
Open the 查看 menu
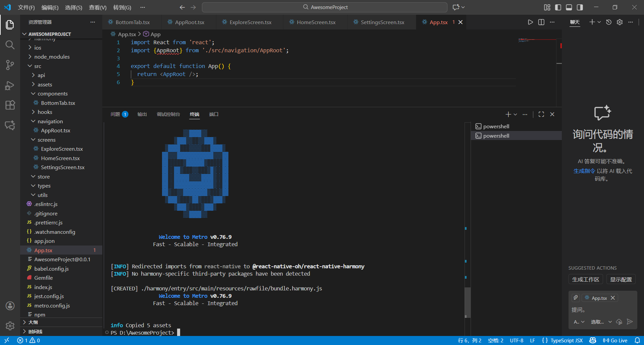point(98,7)
